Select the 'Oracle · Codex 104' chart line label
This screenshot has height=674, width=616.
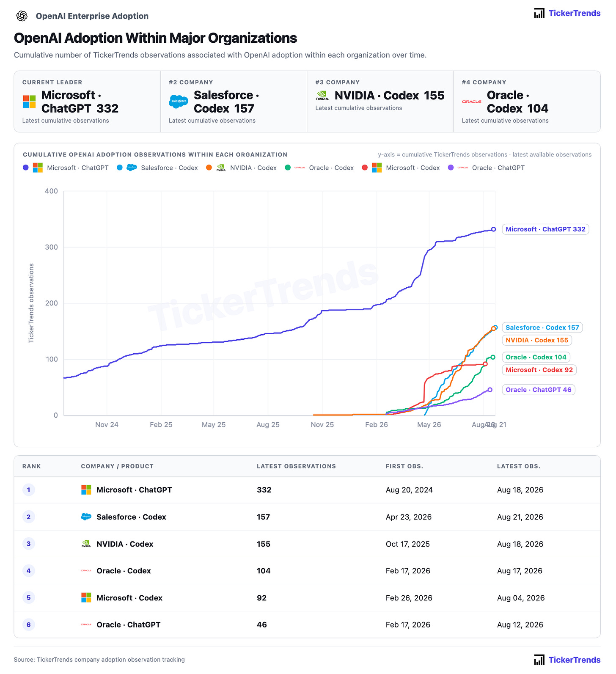[536, 357]
